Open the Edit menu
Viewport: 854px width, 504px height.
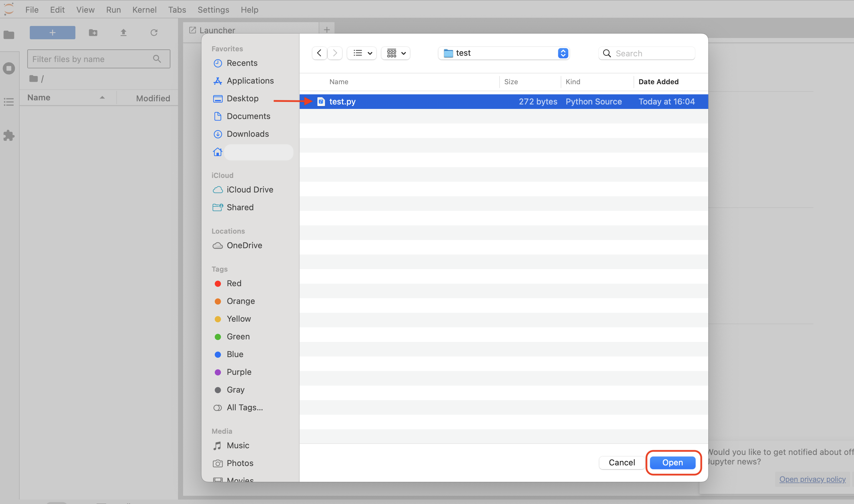coord(57,9)
